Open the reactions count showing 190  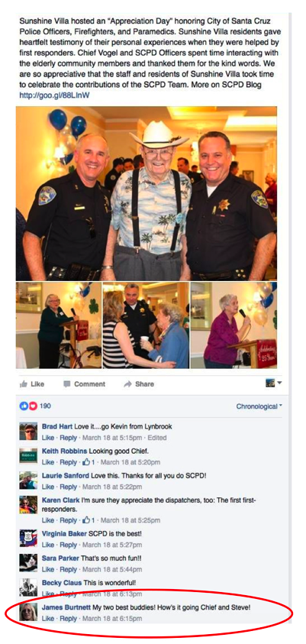(x=35, y=406)
